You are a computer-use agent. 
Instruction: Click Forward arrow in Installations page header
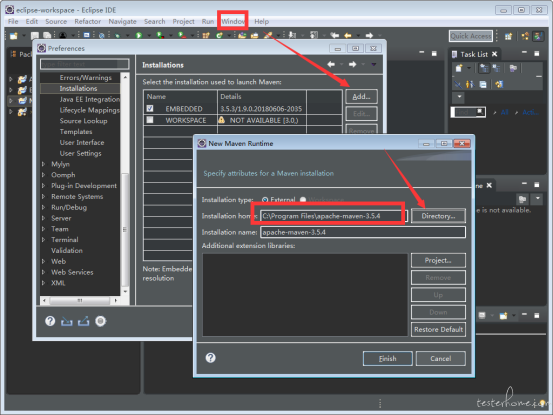[352, 64]
